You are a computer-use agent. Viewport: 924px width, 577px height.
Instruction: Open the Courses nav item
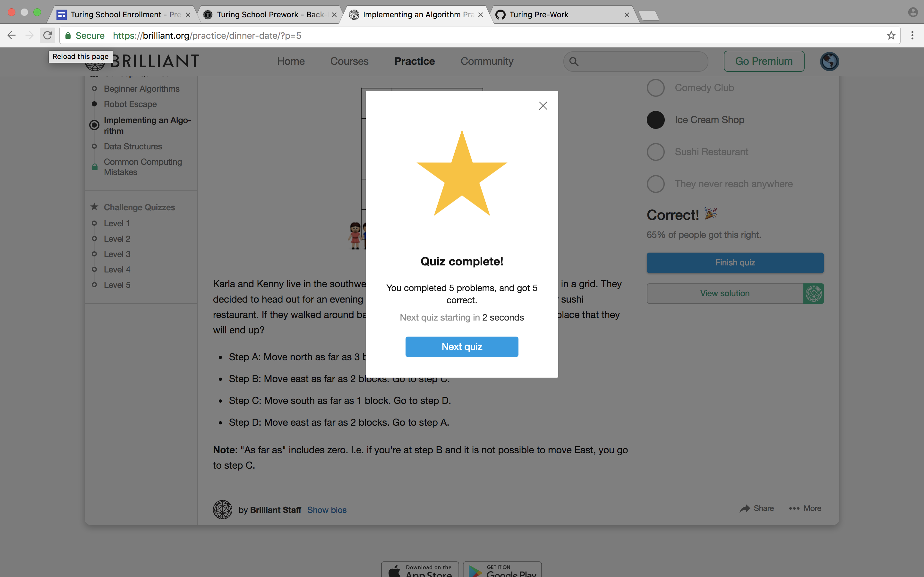[349, 62]
